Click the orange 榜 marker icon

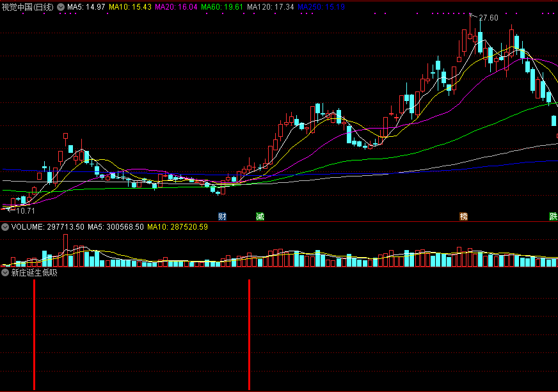(463, 216)
